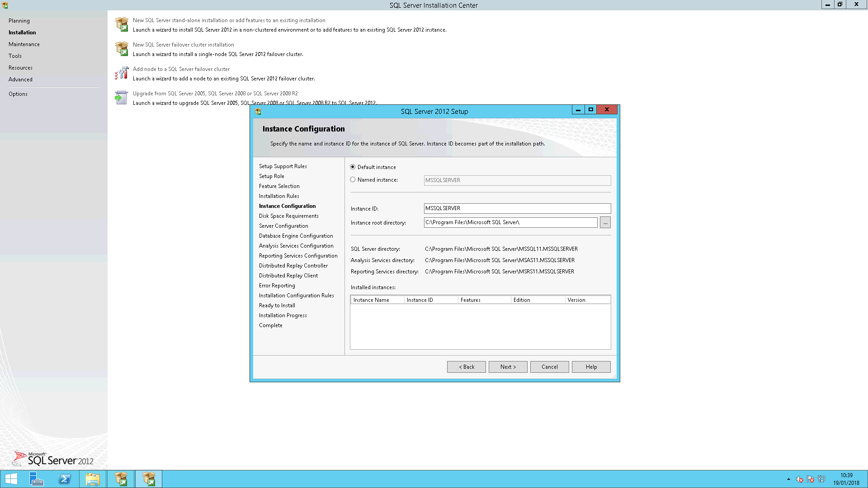Open the Planning page
Viewport: 868px width, 488px height.
19,21
